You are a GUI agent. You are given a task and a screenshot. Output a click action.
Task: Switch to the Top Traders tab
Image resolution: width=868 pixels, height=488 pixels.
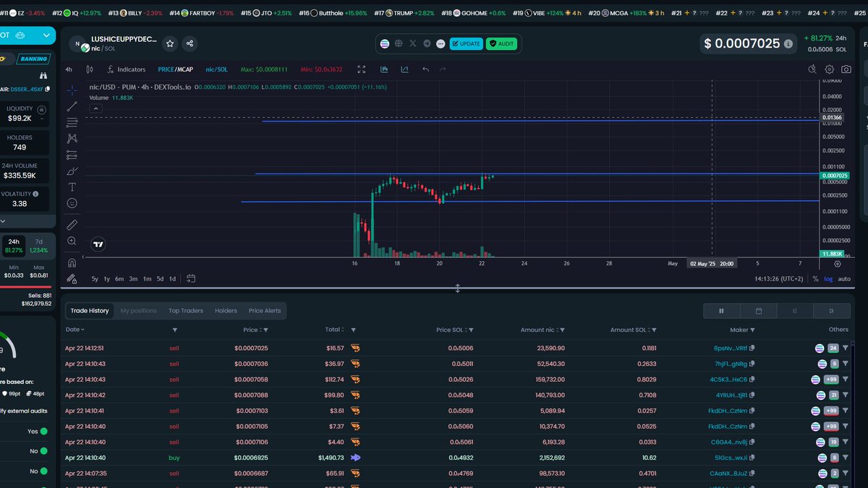(186, 311)
